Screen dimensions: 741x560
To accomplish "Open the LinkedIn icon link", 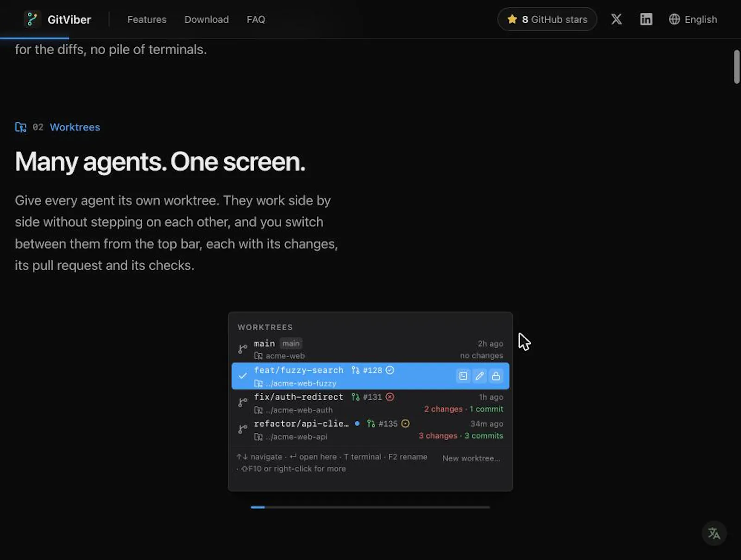I will click(x=646, y=19).
